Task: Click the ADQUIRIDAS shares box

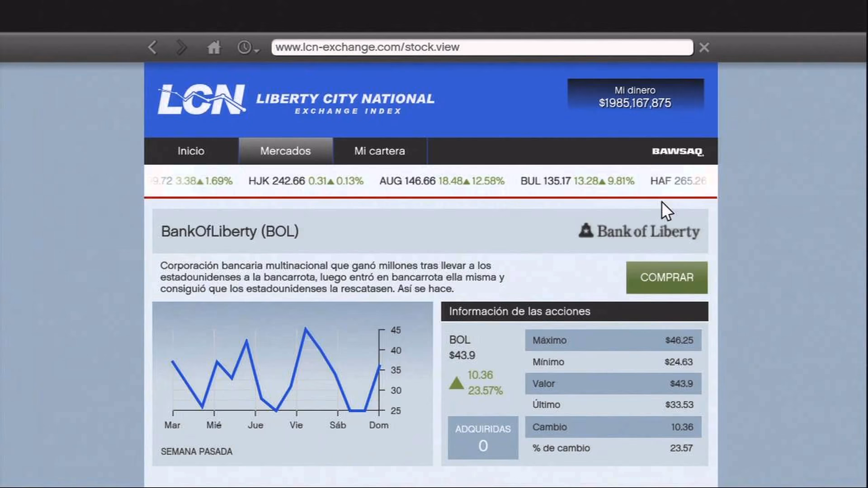Action: point(483,438)
